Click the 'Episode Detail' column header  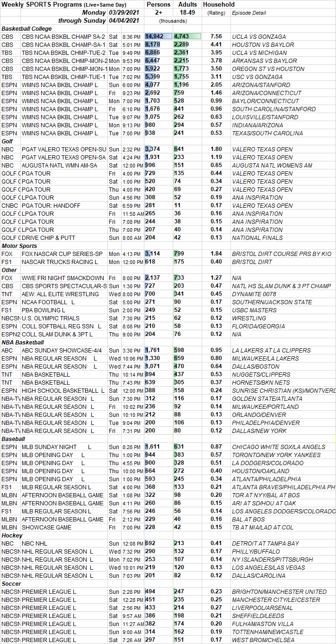249,13
